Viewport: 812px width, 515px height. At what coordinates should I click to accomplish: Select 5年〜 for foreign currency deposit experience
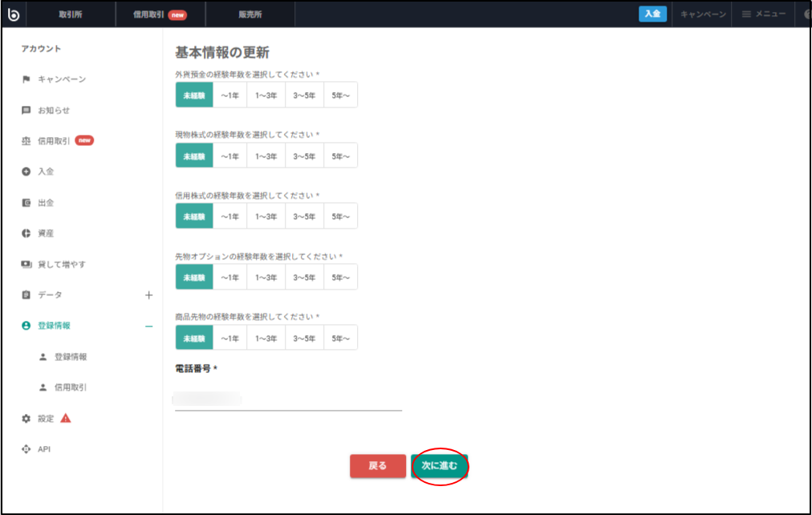(341, 95)
